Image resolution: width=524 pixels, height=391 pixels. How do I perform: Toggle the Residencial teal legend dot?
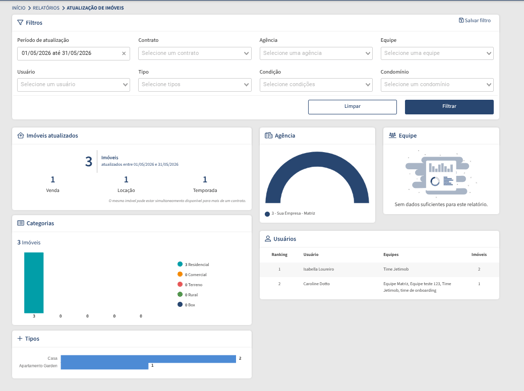[180, 264]
